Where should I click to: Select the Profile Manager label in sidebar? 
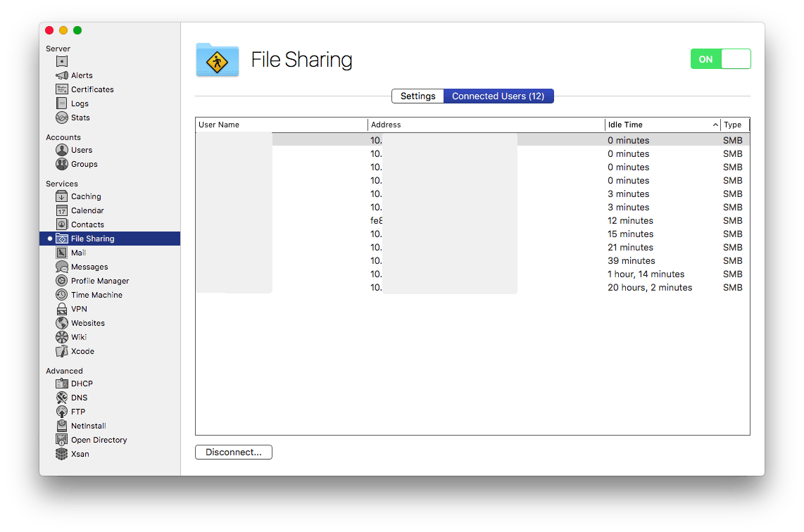(100, 281)
